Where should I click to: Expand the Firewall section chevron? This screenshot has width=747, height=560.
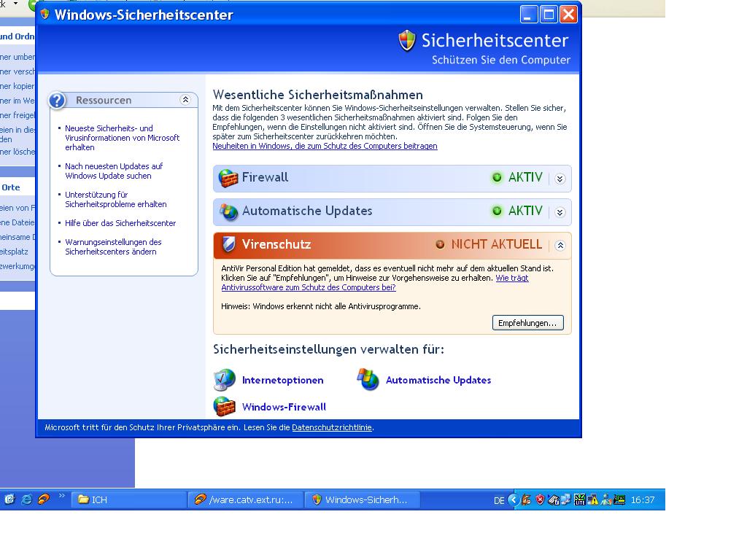coord(560,179)
